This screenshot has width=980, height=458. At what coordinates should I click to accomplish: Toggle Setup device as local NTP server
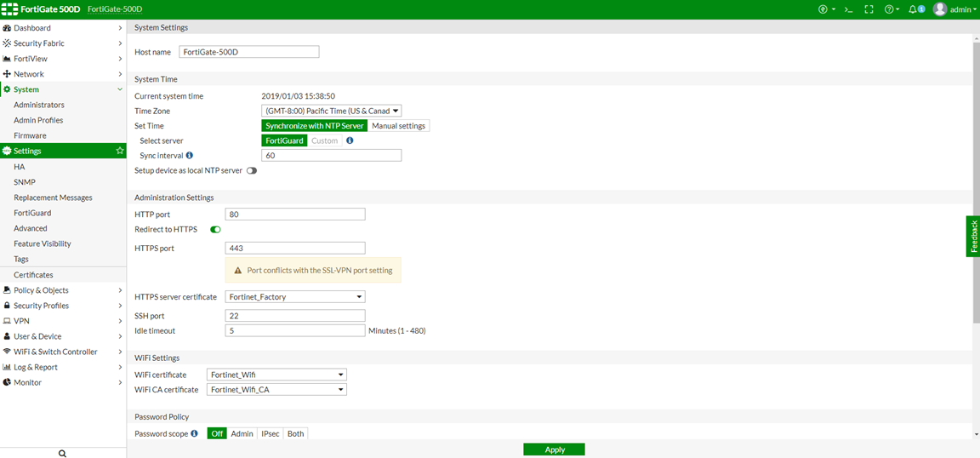pos(252,170)
